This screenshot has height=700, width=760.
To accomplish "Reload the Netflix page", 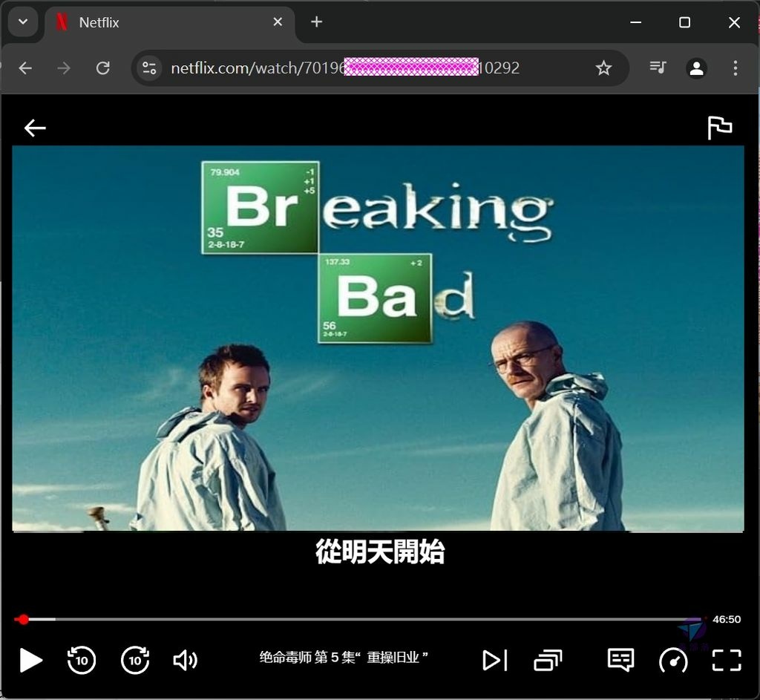I will click(x=102, y=68).
